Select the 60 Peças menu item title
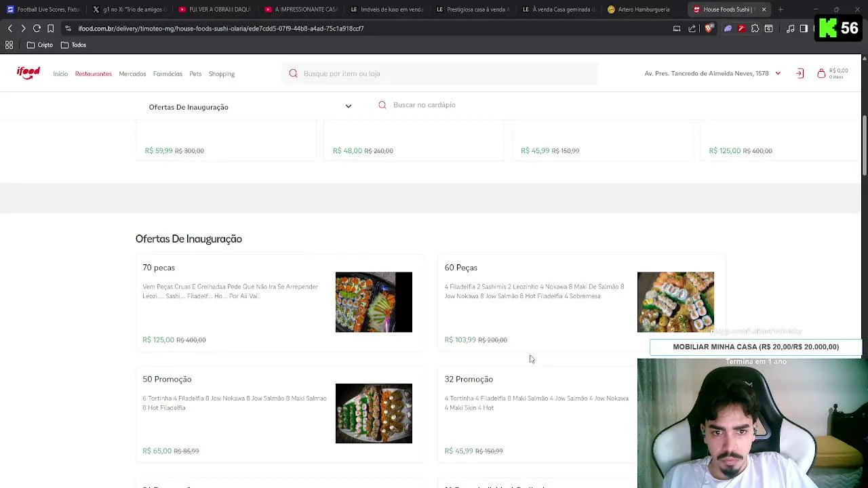868x488 pixels. (x=461, y=268)
